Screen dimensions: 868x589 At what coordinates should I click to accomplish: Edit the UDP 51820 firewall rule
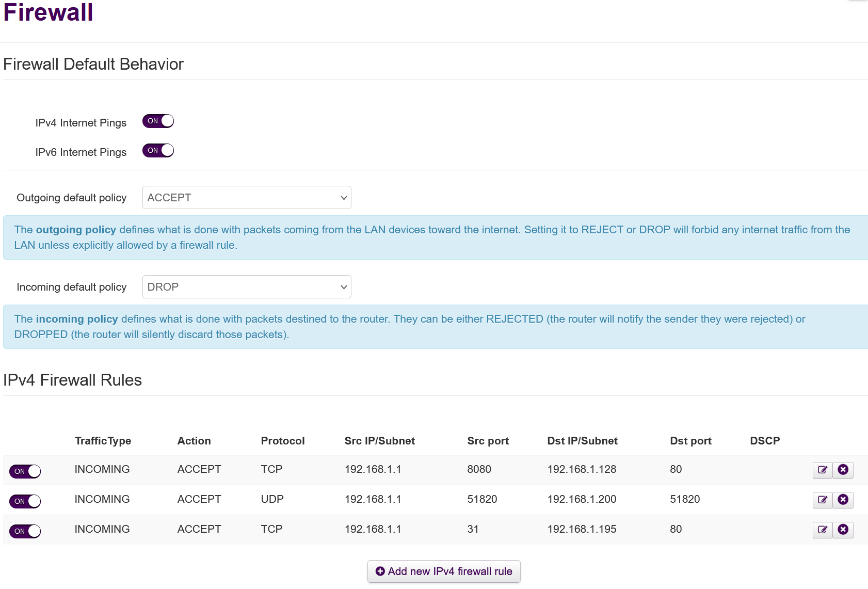(x=823, y=500)
